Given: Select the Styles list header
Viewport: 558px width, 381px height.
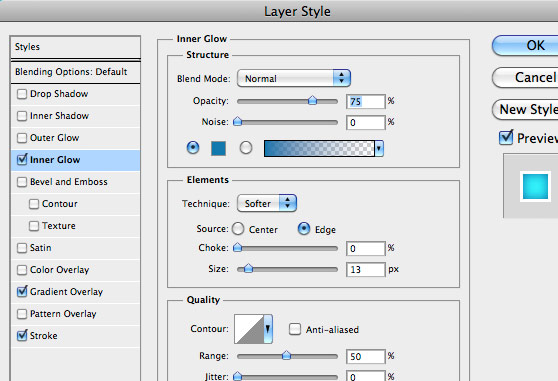Looking at the screenshot, I should coord(75,47).
